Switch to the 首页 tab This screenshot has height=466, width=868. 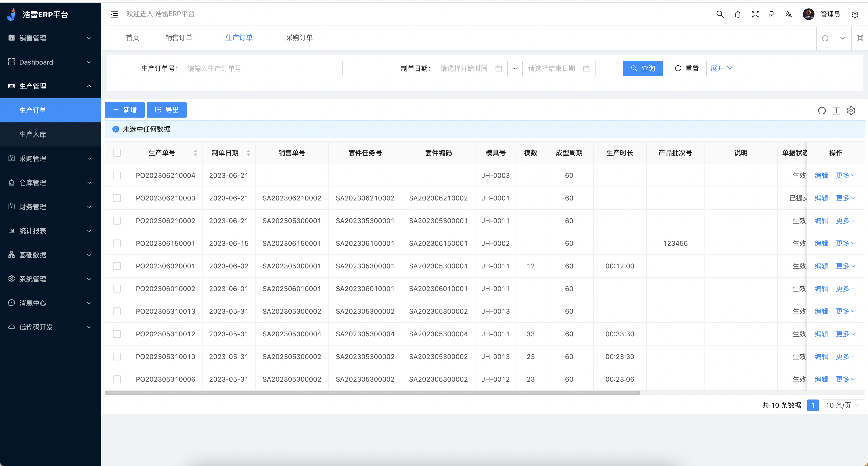(132, 38)
